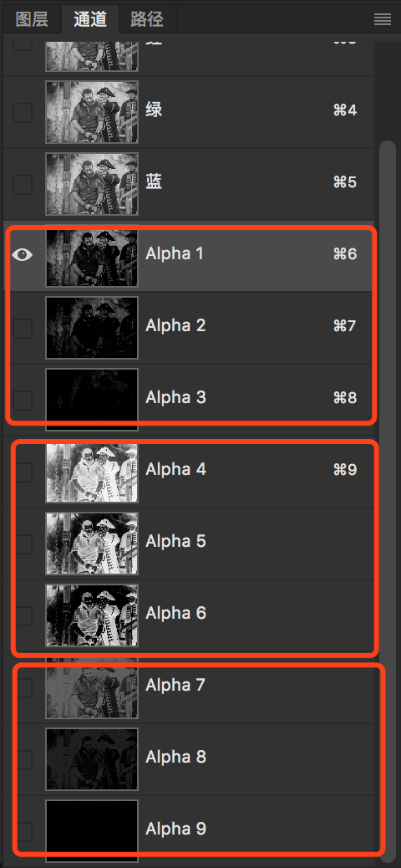Select the Alpha 8 channel name
Image resolution: width=401 pixels, height=868 pixels.
[x=176, y=757]
